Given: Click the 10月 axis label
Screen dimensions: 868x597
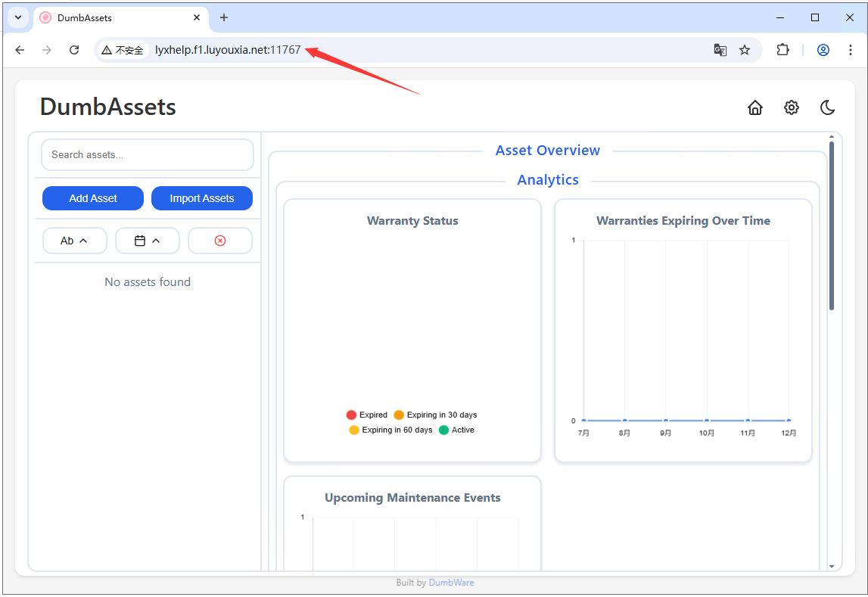Looking at the screenshot, I should 707,434.
